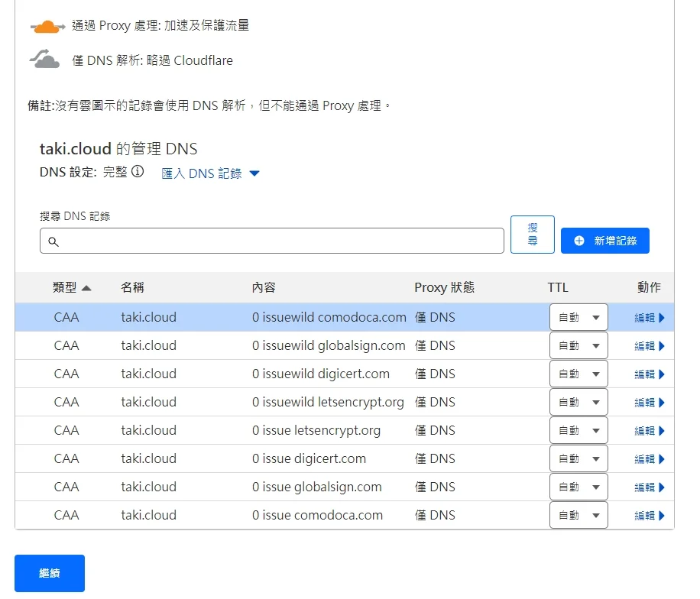Click the 新增記錄 button
The height and width of the screenshot is (599, 700).
(605, 241)
